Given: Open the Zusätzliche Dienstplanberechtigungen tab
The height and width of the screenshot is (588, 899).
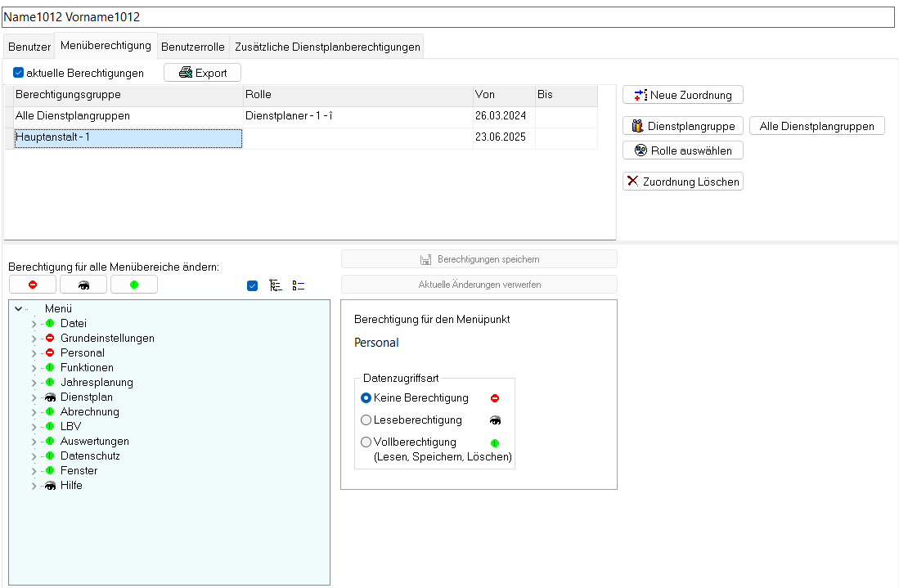Looking at the screenshot, I should point(327,47).
